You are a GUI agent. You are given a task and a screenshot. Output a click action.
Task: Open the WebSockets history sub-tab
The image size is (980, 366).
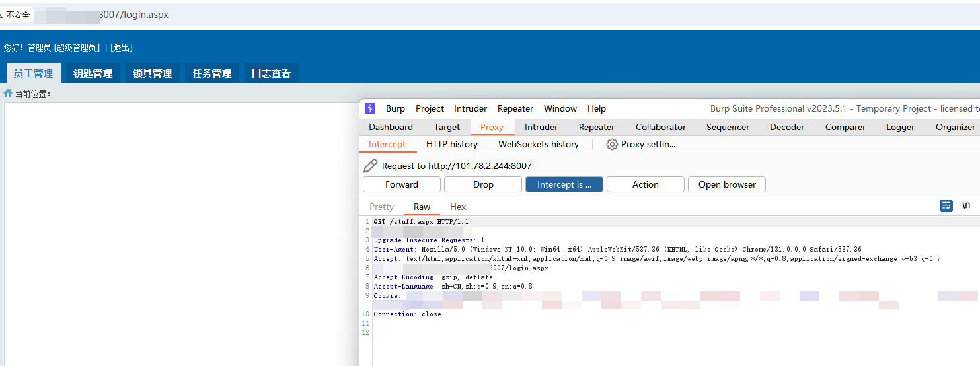[x=539, y=144]
